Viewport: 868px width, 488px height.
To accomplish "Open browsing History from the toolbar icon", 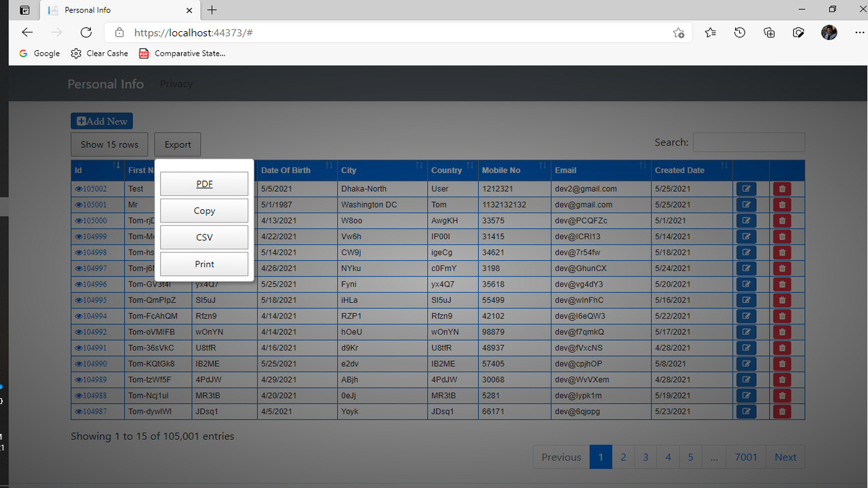I will (740, 32).
